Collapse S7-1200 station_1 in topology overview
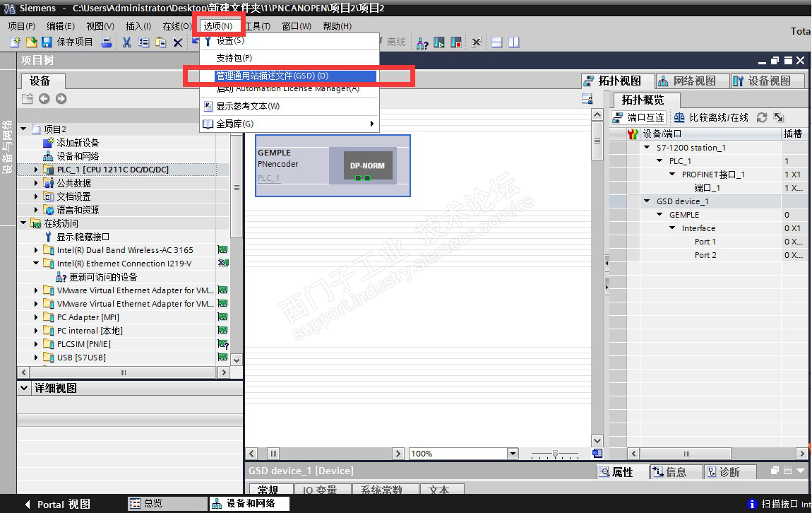 coord(647,147)
